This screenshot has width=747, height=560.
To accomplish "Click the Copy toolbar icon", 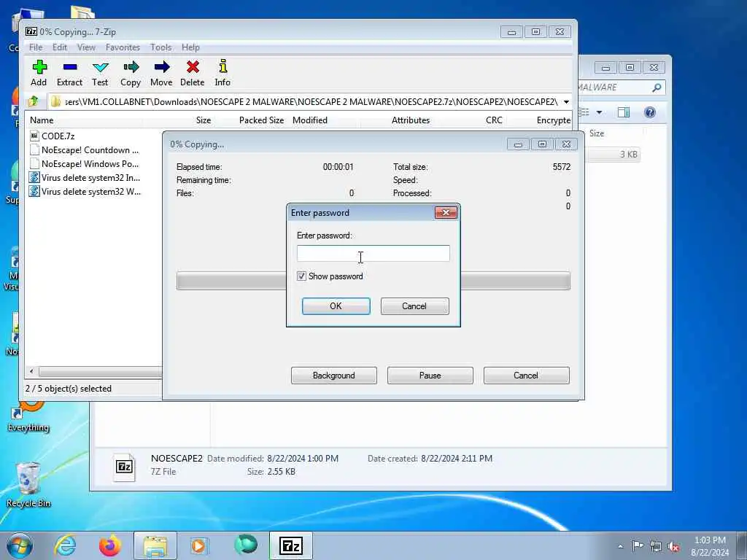I will click(131, 73).
